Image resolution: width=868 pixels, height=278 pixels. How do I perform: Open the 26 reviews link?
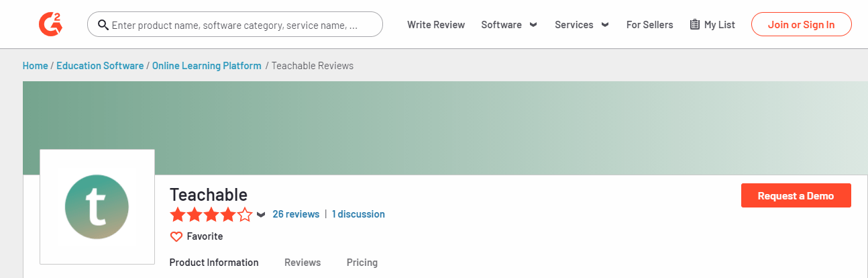[x=296, y=214]
